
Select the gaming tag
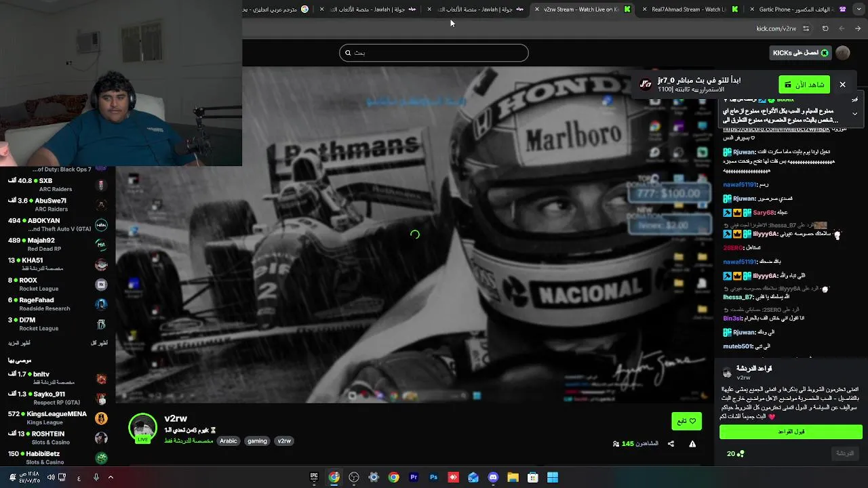coord(257,441)
